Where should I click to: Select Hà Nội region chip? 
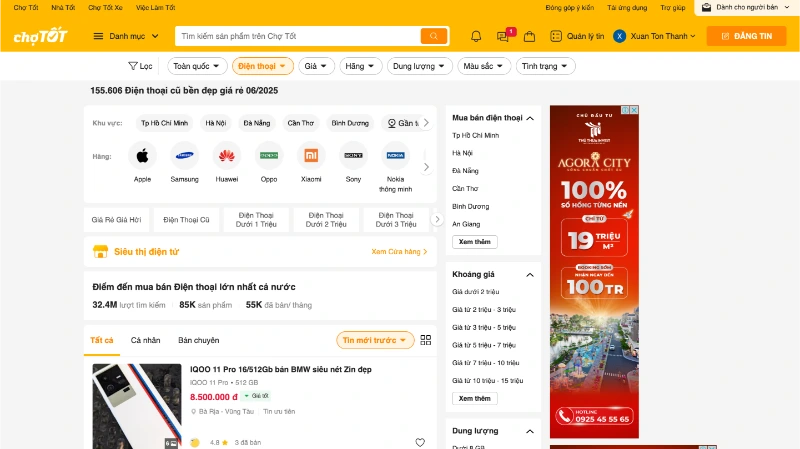pos(215,123)
